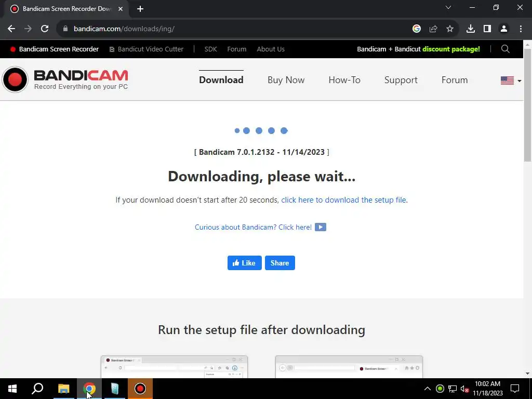This screenshot has width=532, height=399.
Task: Open the Support menu item
Action: [x=401, y=79]
